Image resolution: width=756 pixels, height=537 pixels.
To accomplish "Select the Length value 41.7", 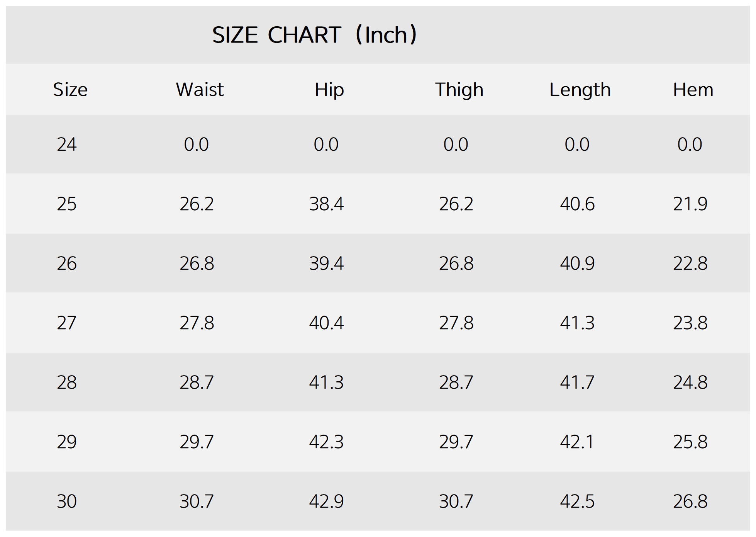I will [x=577, y=382].
